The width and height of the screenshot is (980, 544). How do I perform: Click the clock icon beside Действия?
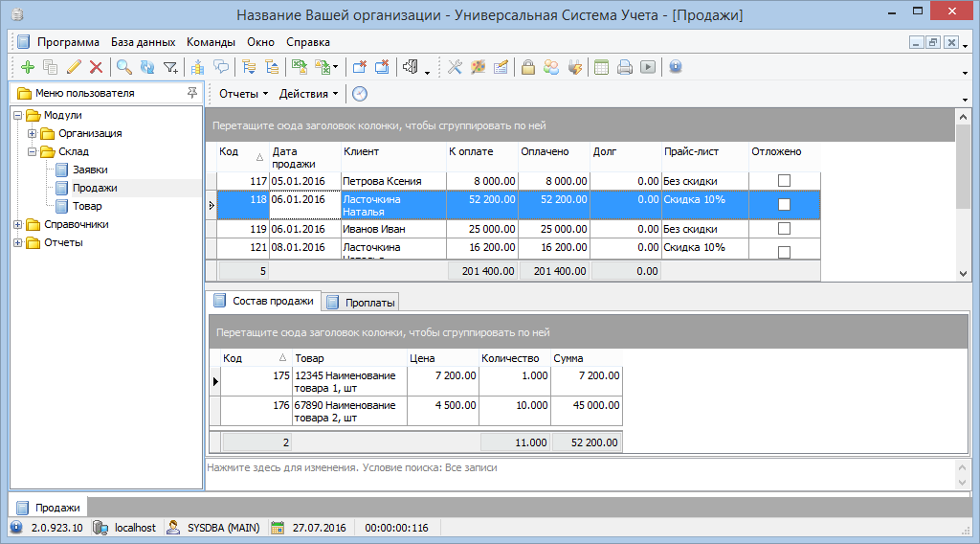pyautogui.click(x=360, y=94)
